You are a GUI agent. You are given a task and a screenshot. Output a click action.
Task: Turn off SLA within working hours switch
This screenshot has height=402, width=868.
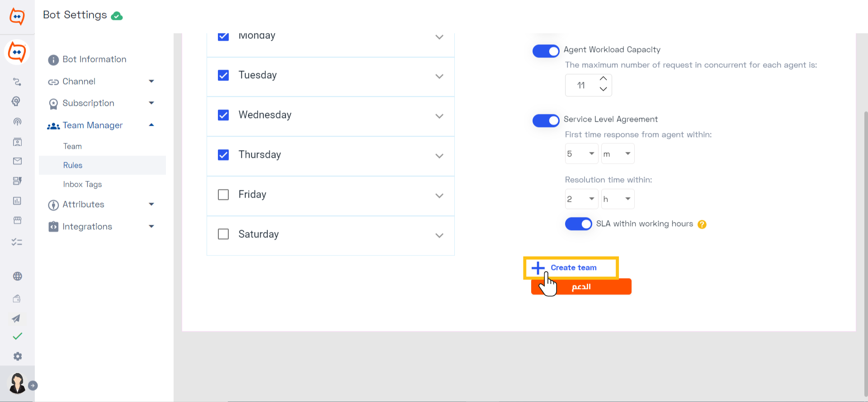578,224
